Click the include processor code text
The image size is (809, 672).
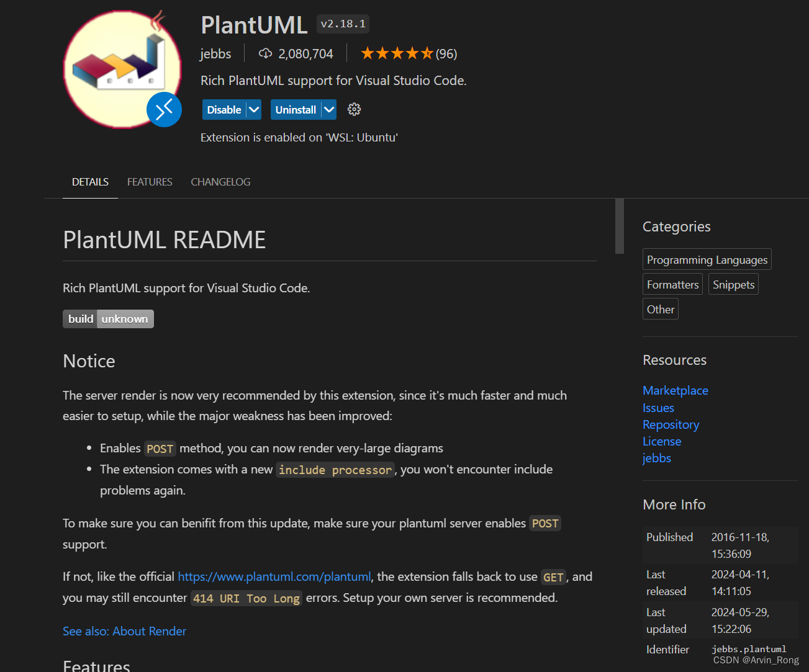point(335,470)
